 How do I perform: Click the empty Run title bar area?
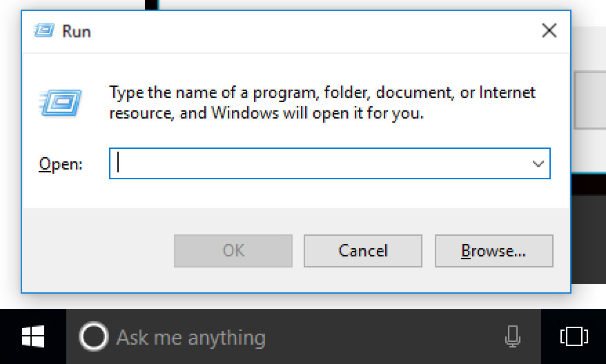pos(311,31)
